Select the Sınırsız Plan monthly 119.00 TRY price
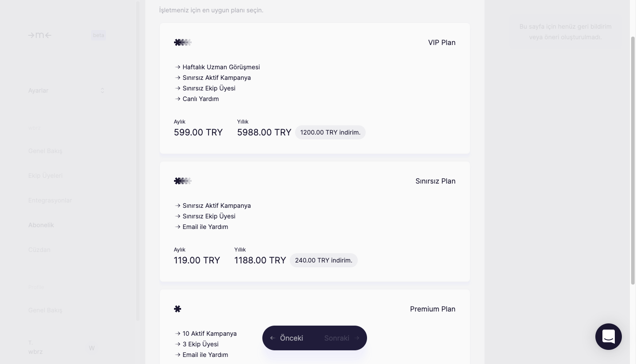This screenshot has width=636, height=364. pos(197,260)
